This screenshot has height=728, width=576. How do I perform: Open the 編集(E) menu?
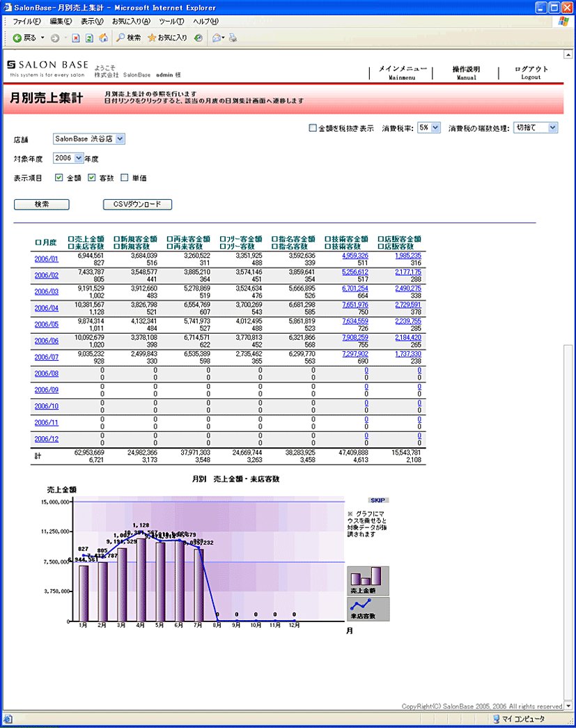(x=61, y=22)
